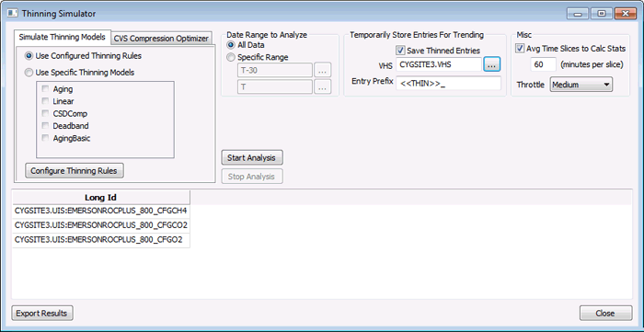Check the Aging model checkbox
Viewport: 644px width, 332px height.
45,88
